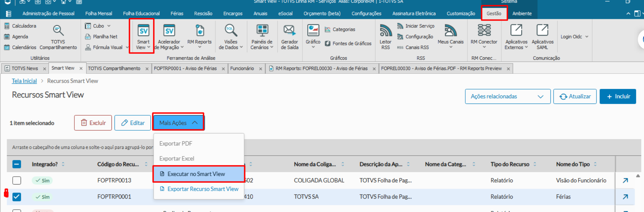This screenshot has height=212, width=644.
Task: Open Aplicativos SAML icon
Action: pyautogui.click(x=542, y=30)
